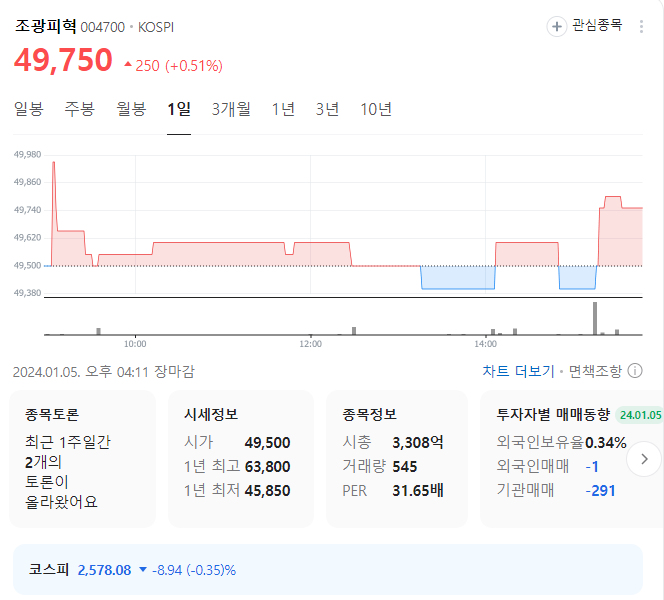664x600 pixels.
Task: Select the 1년 chart range tab
Action: point(283,109)
